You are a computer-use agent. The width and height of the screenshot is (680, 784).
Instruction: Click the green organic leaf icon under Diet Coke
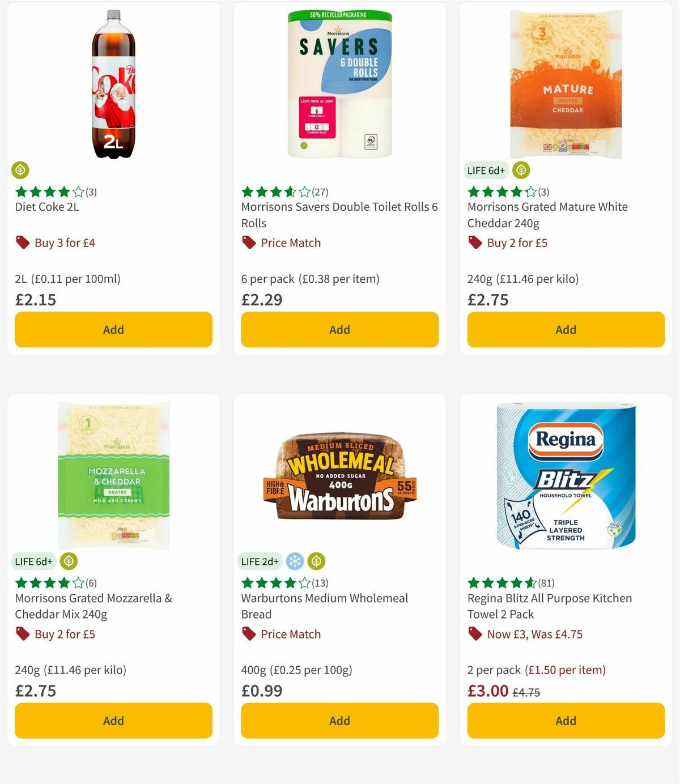coord(21,171)
